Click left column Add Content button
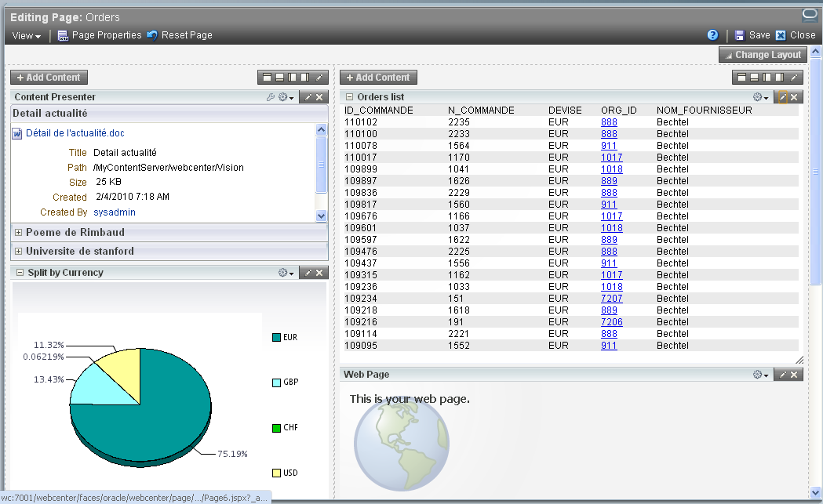This screenshot has width=823, height=504. coord(49,78)
